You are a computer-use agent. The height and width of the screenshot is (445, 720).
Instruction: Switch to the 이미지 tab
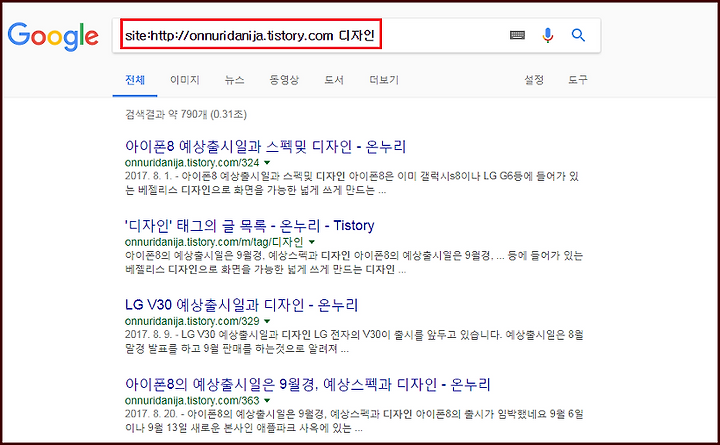[x=185, y=80]
